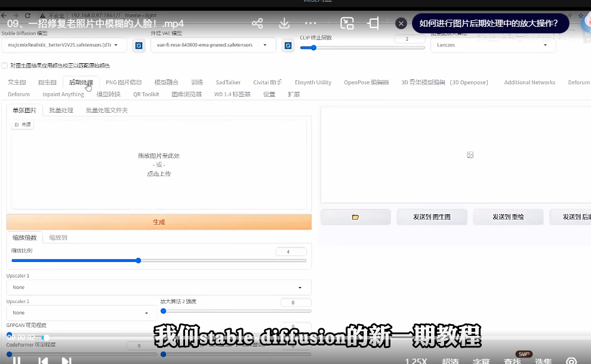The image size is (591, 364).
Task: Open the Civitai 助手 tab
Action: coord(267,82)
